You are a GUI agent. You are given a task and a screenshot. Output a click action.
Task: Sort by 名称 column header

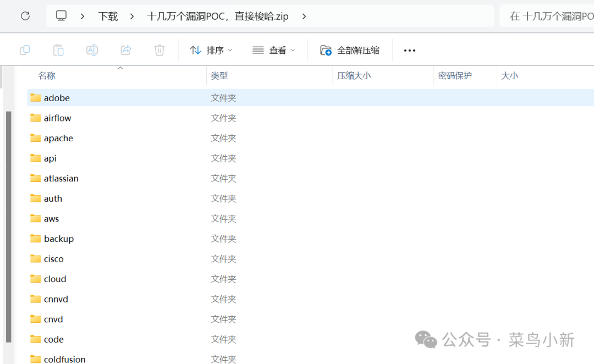[x=47, y=76]
